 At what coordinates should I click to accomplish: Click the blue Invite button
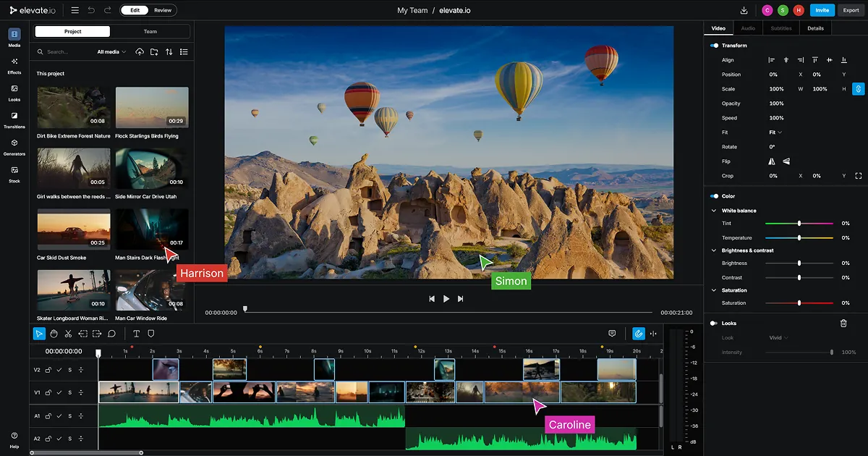tap(822, 10)
